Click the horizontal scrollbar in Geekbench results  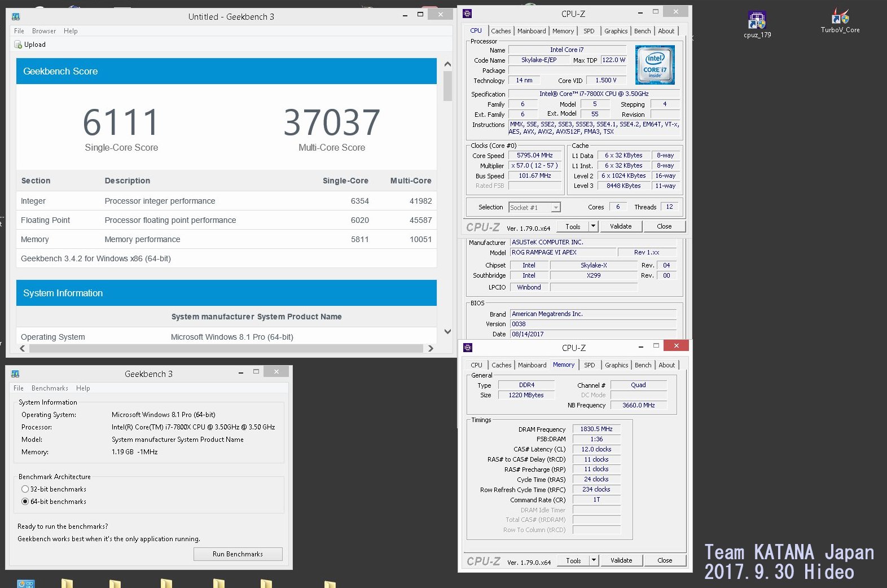(x=226, y=349)
